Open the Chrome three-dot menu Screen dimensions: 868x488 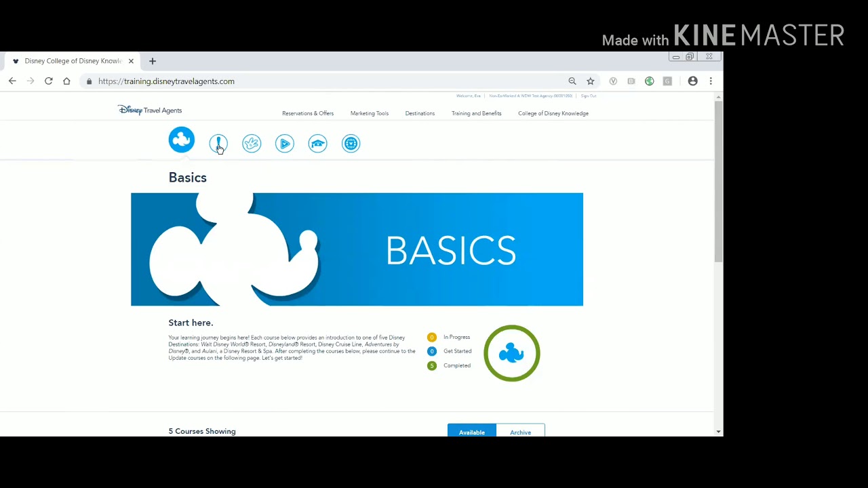711,81
